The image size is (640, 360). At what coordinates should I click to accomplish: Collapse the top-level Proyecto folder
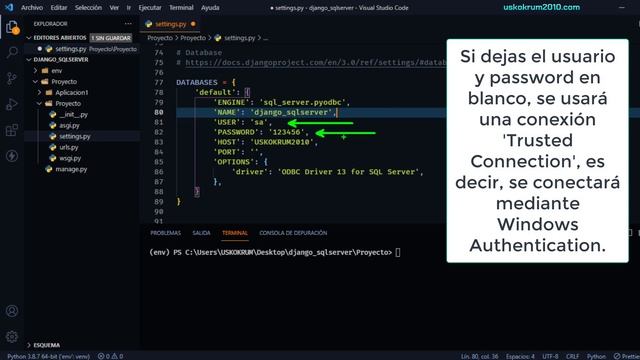[x=64, y=82]
